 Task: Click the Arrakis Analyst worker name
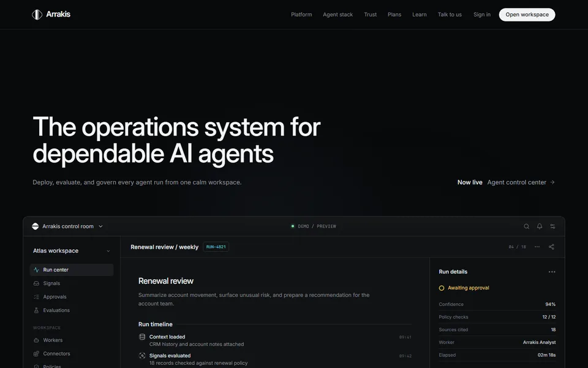pyautogui.click(x=539, y=342)
